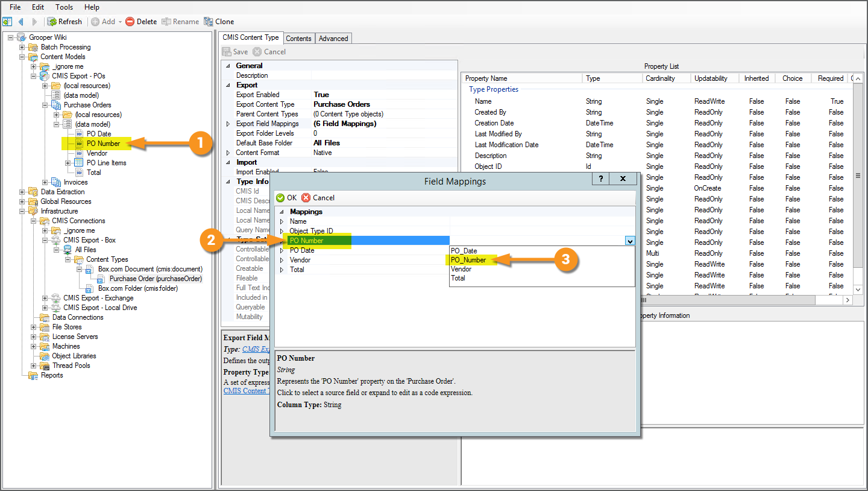The image size is (868, 491).
Task: Open the File menu
Action: [x=15, y=7]
